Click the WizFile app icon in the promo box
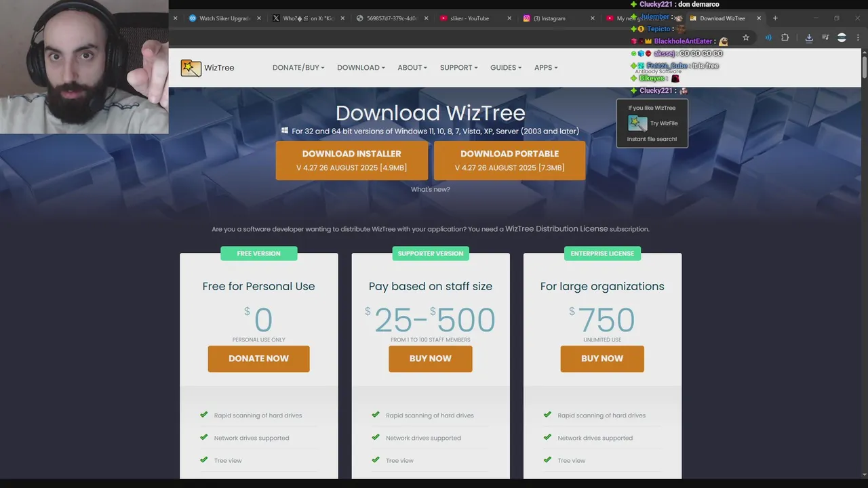Viewport: 868px width, 488px height. point(637,123)
